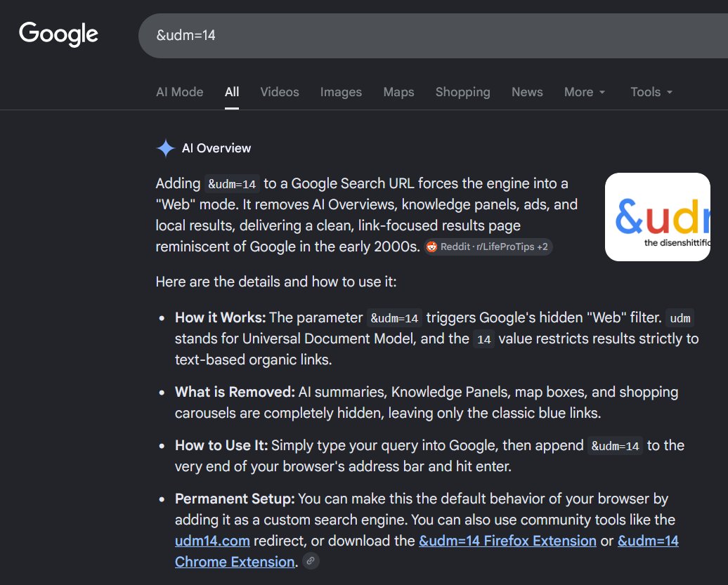The height and width of the screenshot is (585, 728).
Task: Click the AI Overview sparkle icon
Action: coord(165,148)
